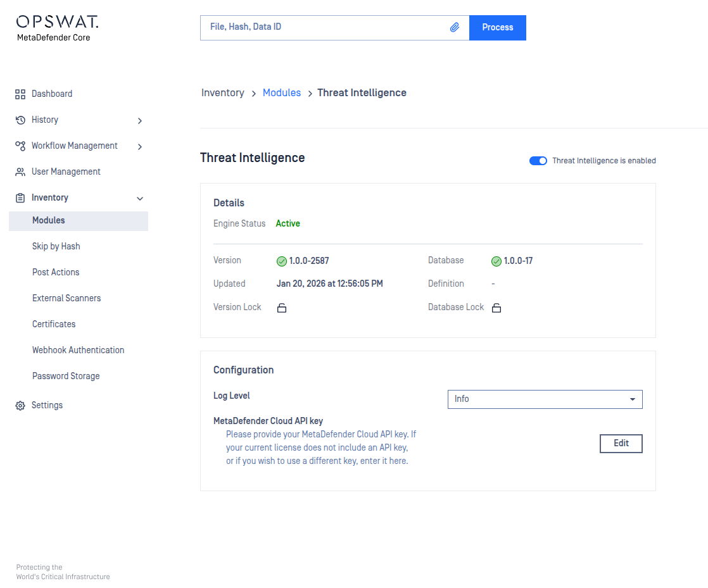The width and height of the screenshot is (708, 588).
Task: Click the paperclip attach file icon
Action: coord(454,28)
